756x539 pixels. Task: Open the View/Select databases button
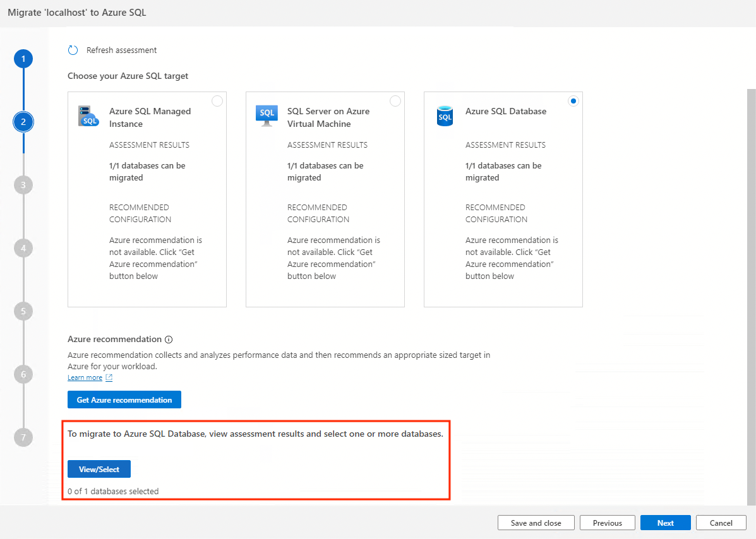[x=99, y=469]
